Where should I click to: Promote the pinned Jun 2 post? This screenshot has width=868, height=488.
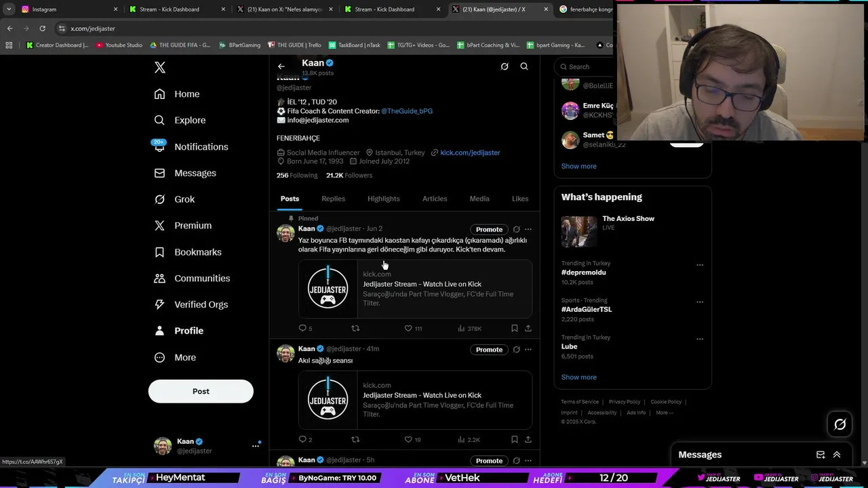click(x=489, y=229)
